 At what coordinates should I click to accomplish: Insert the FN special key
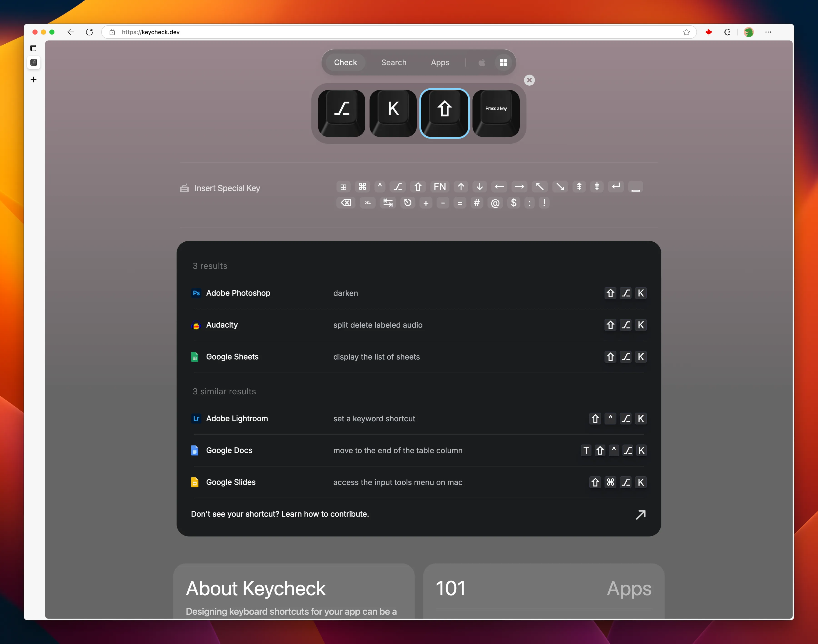440,187
